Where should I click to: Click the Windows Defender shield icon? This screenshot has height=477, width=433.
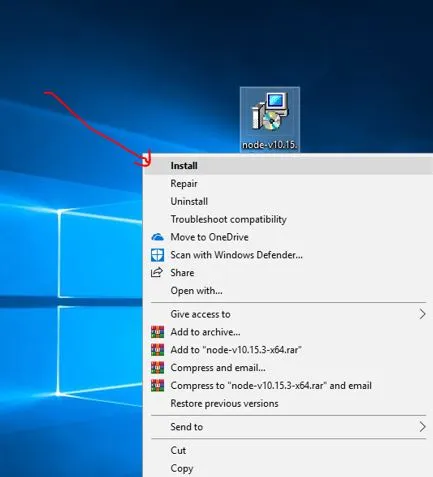click(x=157, y=255)
